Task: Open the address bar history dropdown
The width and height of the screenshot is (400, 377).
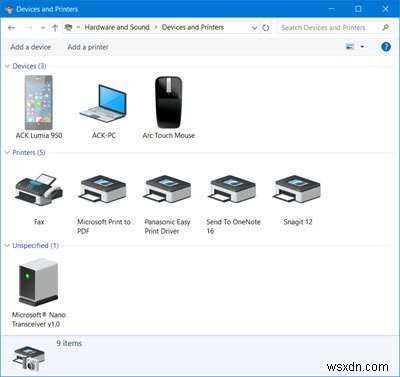Action: tap(254, 28)
